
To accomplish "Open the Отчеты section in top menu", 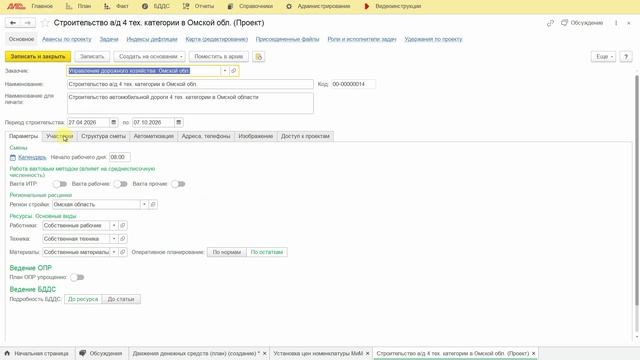I will click(x=198, y=6).
